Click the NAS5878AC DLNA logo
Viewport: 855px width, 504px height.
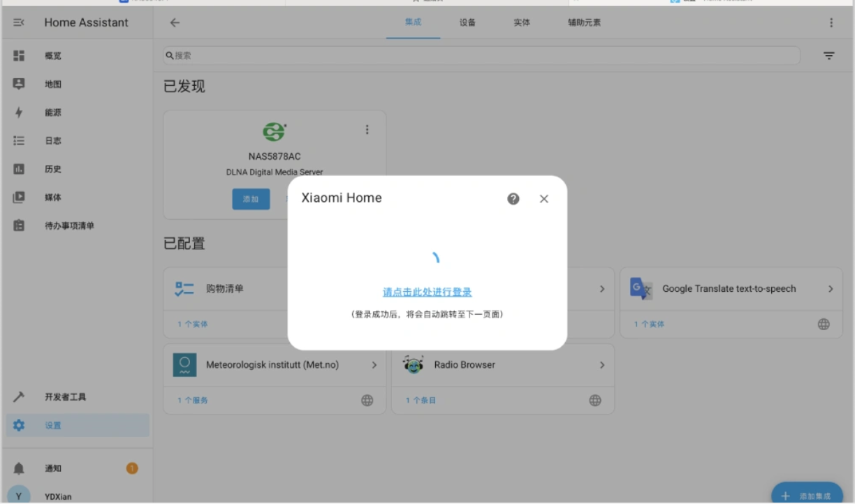tap(275, 131)
